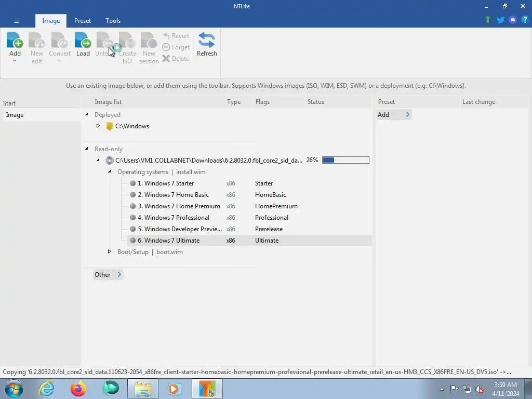
Task: Click the Create ISO toolbar icon
Action: (127, 40)
